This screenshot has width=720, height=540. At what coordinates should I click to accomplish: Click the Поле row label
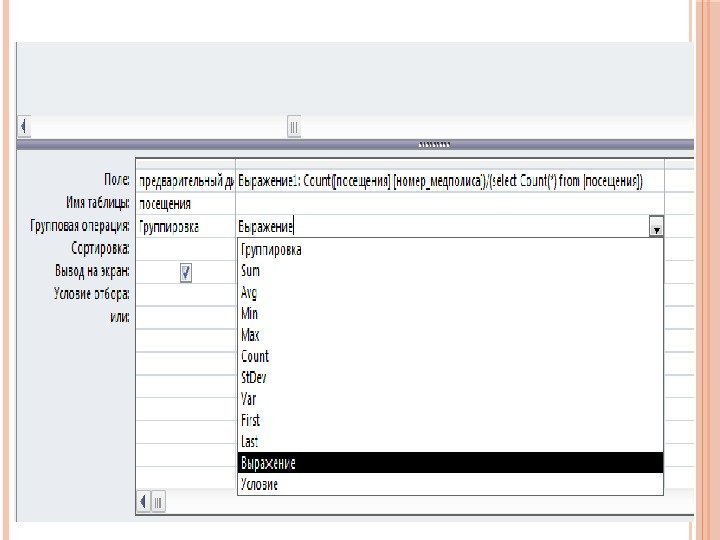117,180
